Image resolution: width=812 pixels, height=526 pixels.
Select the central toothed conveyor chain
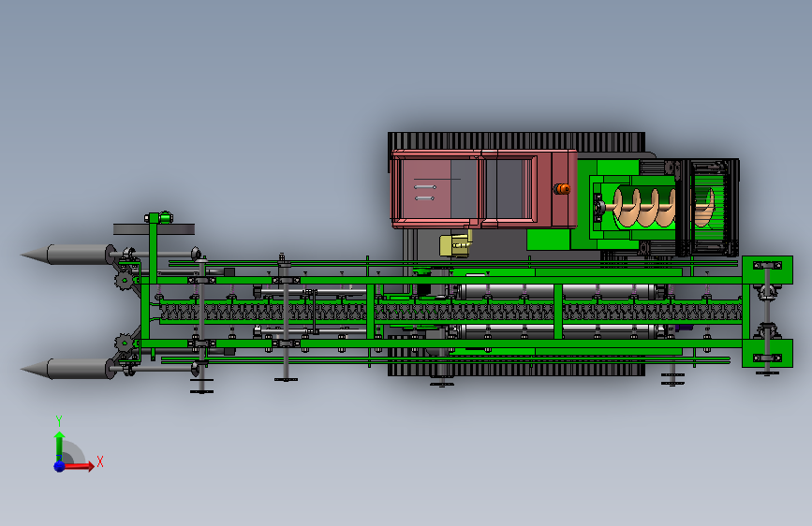point(450,313)
